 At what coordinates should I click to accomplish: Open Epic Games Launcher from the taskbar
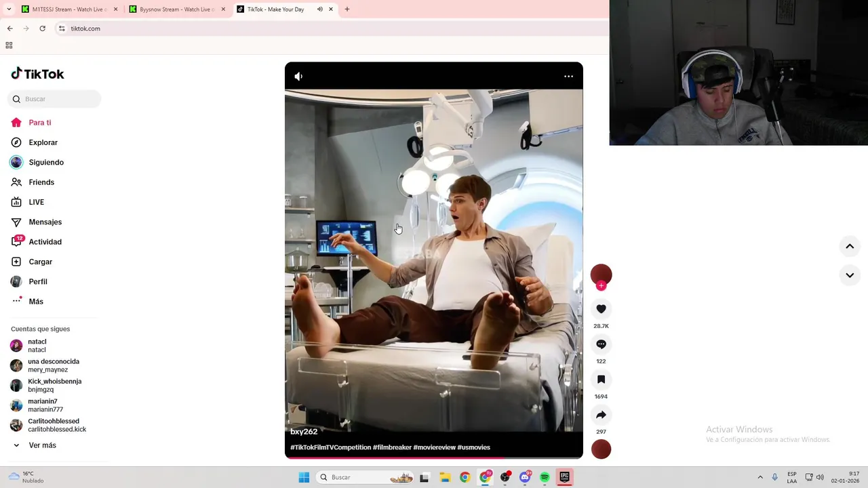pos(564,477)
